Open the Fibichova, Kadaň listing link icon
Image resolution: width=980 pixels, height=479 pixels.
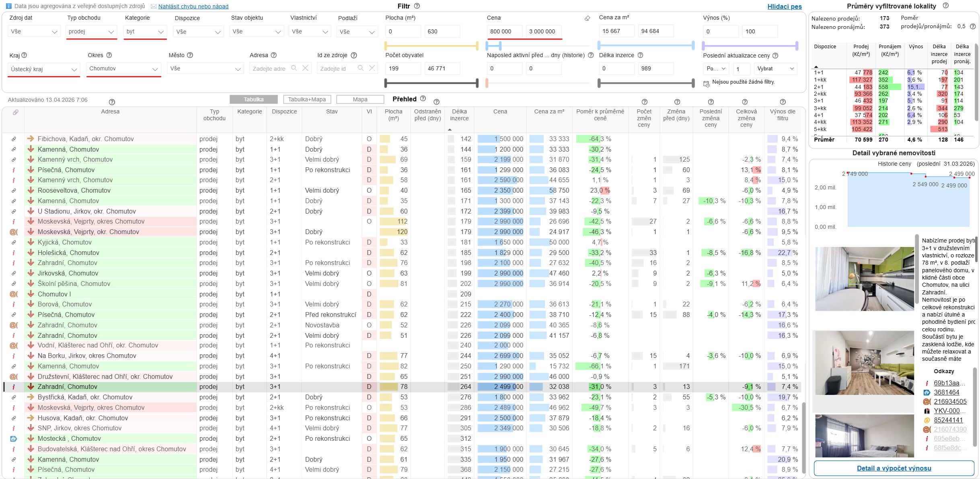point(14,139)
